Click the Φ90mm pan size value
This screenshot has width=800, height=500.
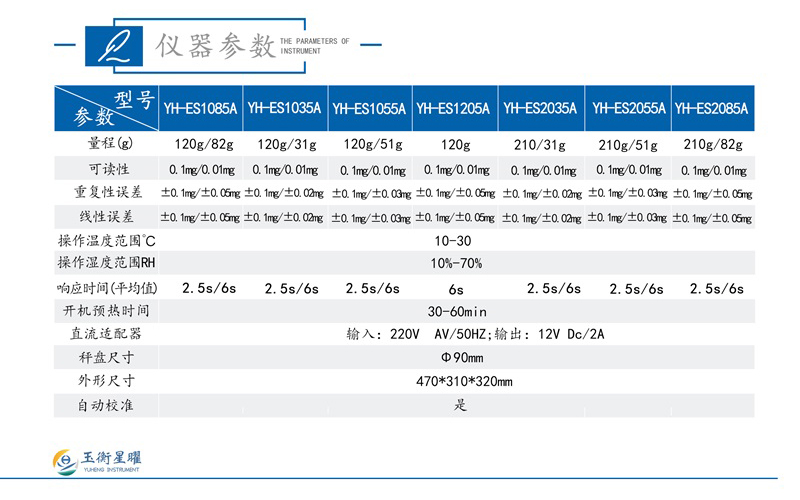[456, 358]
